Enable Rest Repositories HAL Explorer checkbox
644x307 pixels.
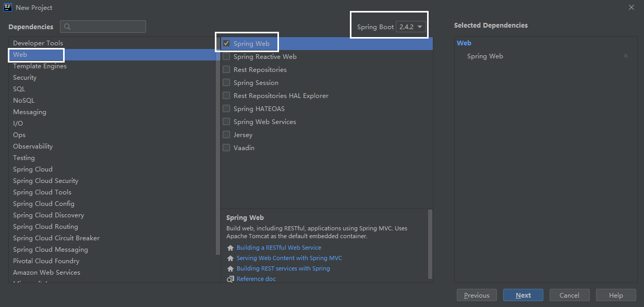[x=226, y=96]
